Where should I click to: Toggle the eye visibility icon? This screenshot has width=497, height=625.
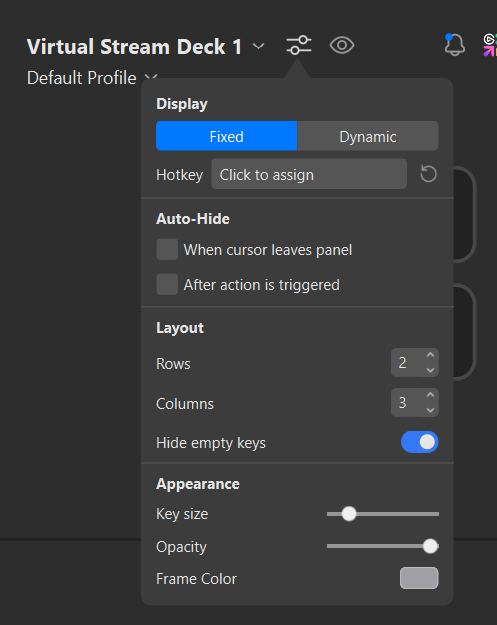(x=342, y=45)
